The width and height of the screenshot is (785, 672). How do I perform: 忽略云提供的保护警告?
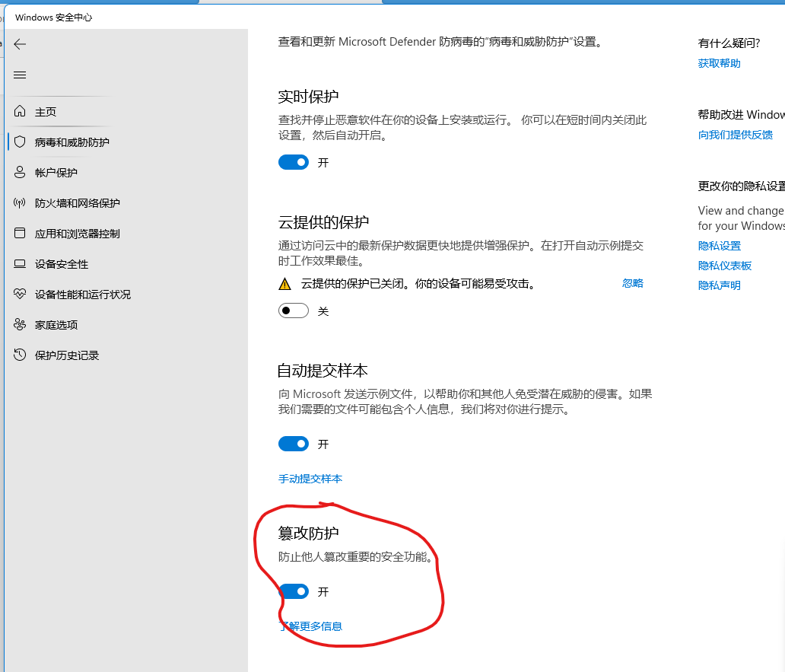pos(633,282)
